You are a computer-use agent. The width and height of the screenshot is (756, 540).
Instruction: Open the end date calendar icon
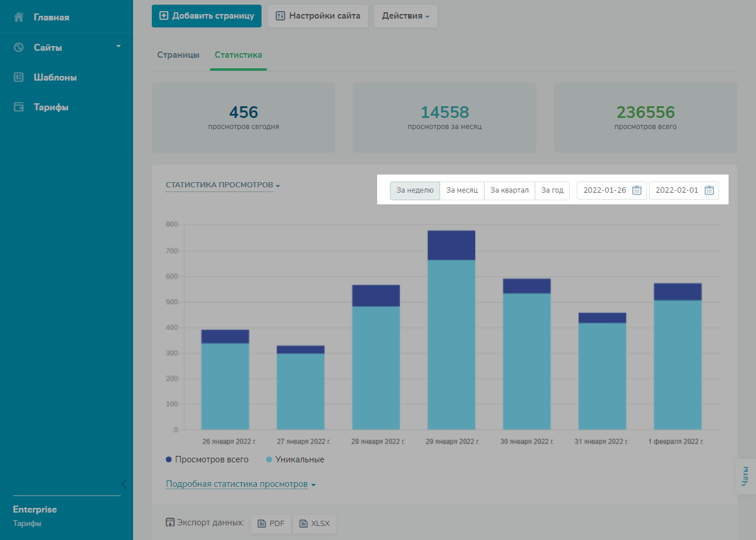709,190
